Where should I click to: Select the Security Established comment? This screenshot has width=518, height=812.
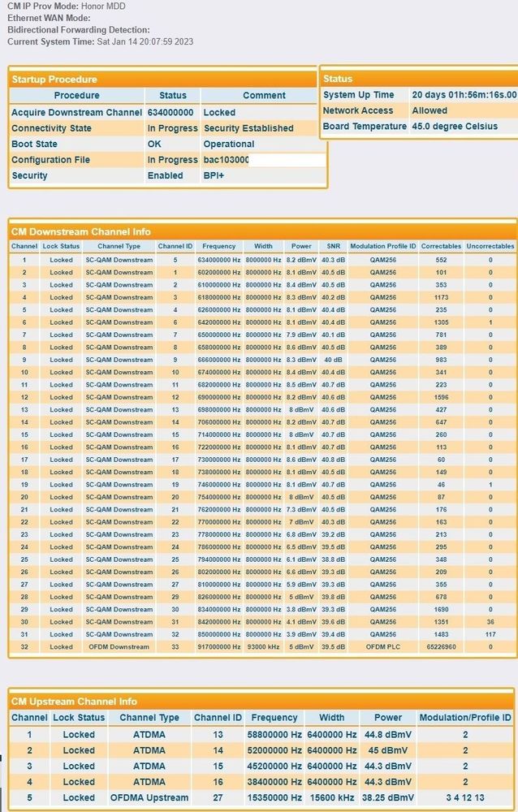click(248, 128)
